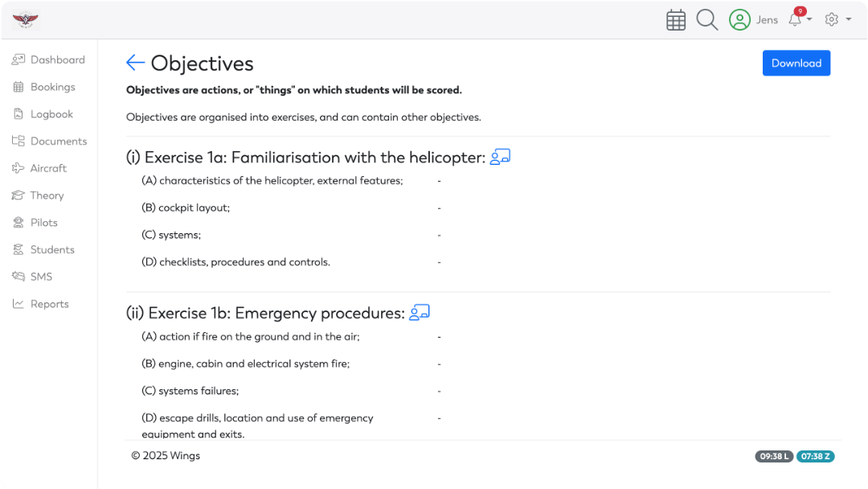Go to the Theory section
868x489 pixels.
[47, 195]
